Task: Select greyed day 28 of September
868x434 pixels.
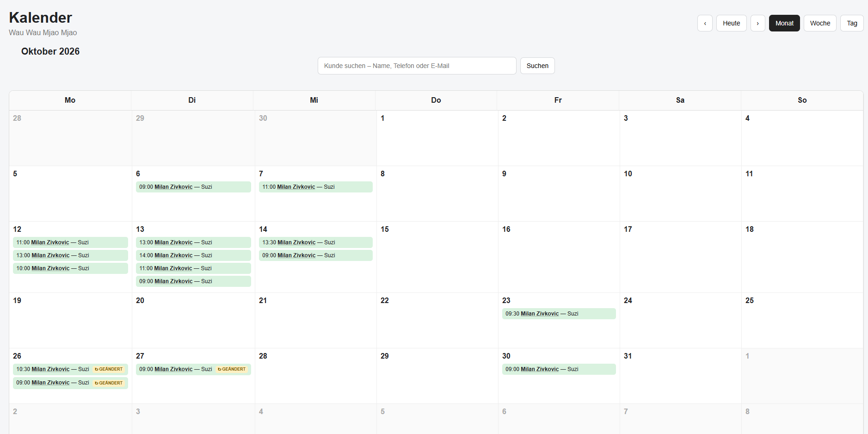Action: pyautogui.click(x=70, y=138)
